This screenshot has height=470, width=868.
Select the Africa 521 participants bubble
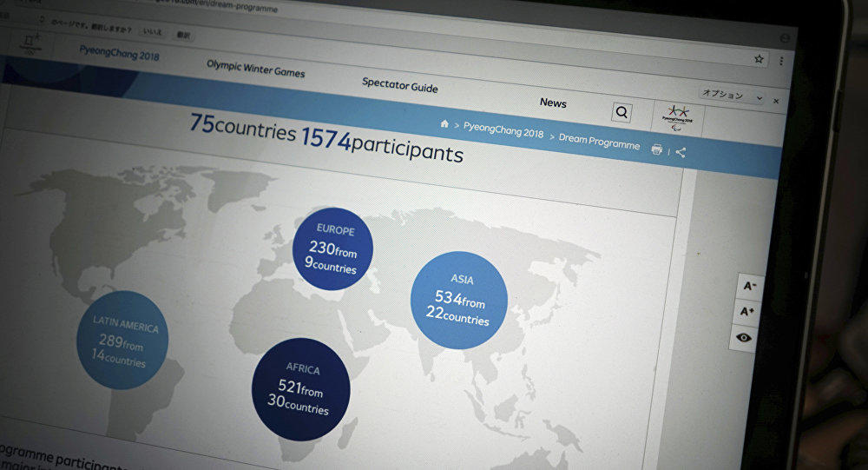pyautogui.click(x=300, y=389)
